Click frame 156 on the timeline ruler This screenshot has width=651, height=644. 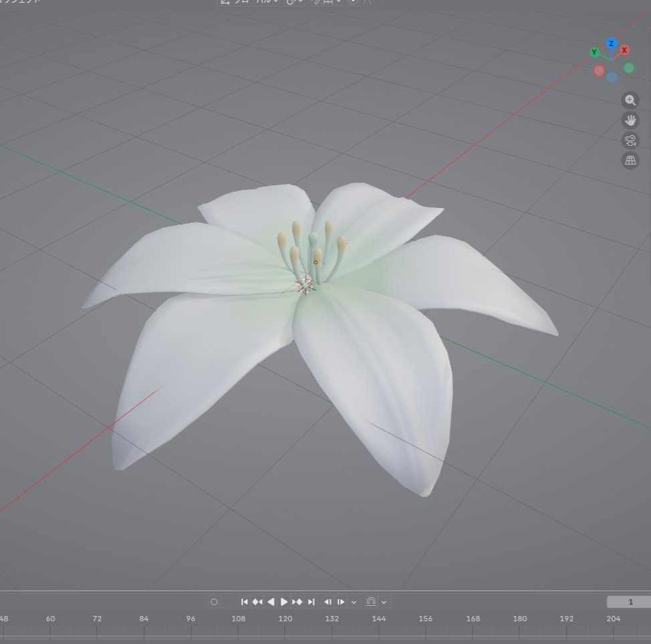(426, 619)
